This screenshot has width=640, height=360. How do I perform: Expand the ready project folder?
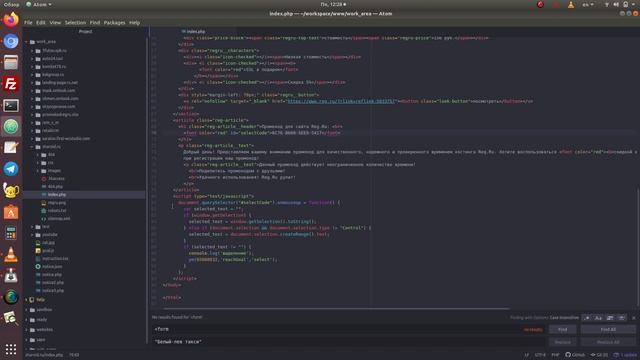(x=27, y=320)
